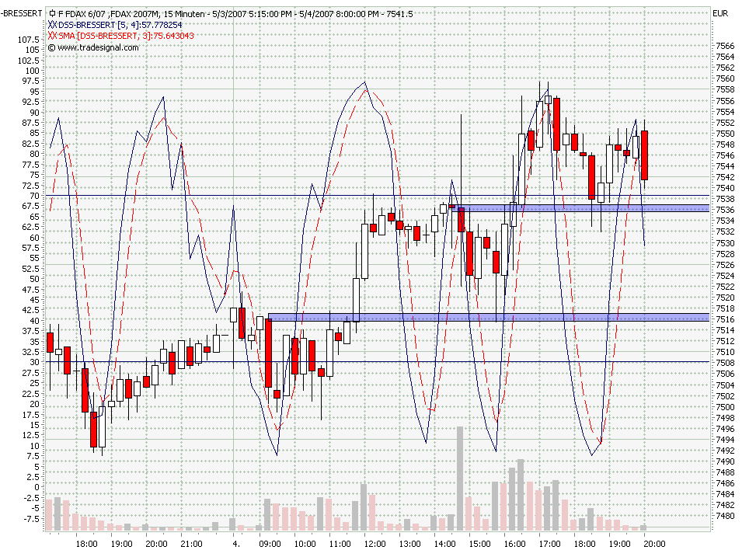This screenshot has width=756, height=557.
Task: Click the candlestick icon before F FDAX 6/07
Action: tap(52, 14)
